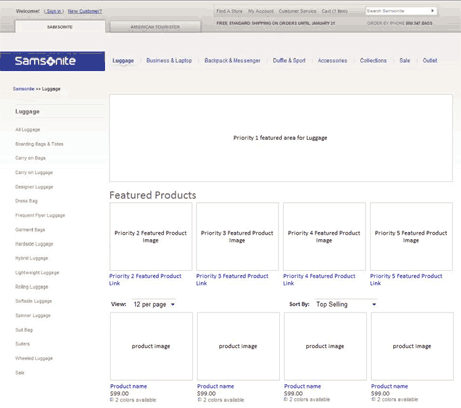Image resolution: width=461 pixels, height=408 pixels.
Task: Select Rolling Luggage category
Action: coord(32,287)
